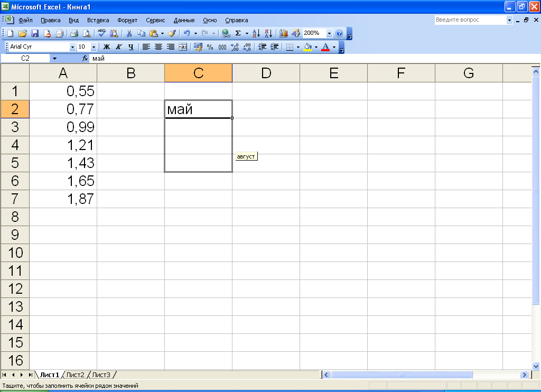Toggle bold with the Ж button
541x392 pixels.
(107, 47)
